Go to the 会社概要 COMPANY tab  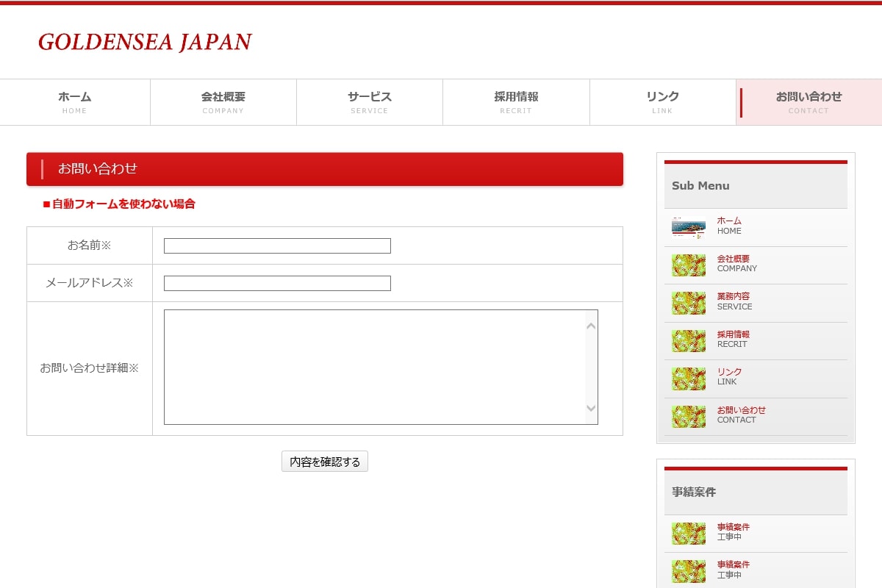(x=223, y=102)
